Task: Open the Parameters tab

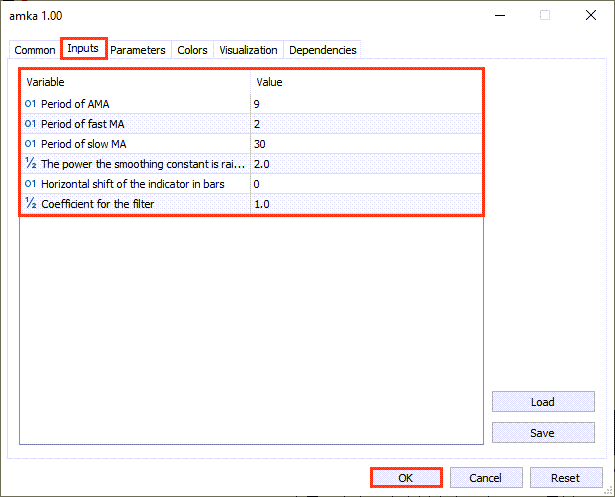Action: pyautogui.click(x=138, y=50)
